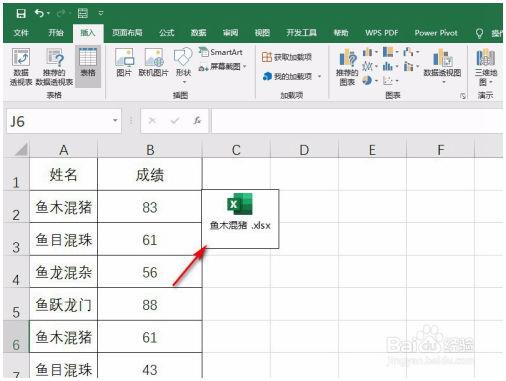Insert a combo chart

(411, 66)
